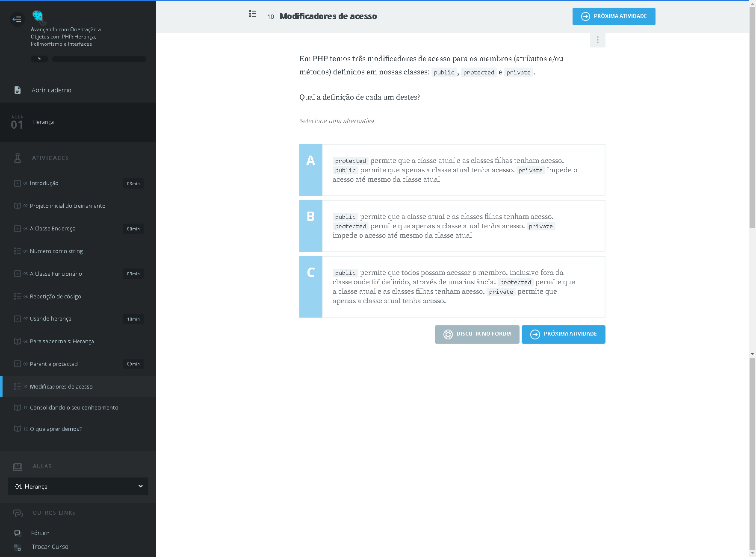Open Consolidando o seu conhecimento activity
This screenshot has width=756, height=557.
click(74, 408)
